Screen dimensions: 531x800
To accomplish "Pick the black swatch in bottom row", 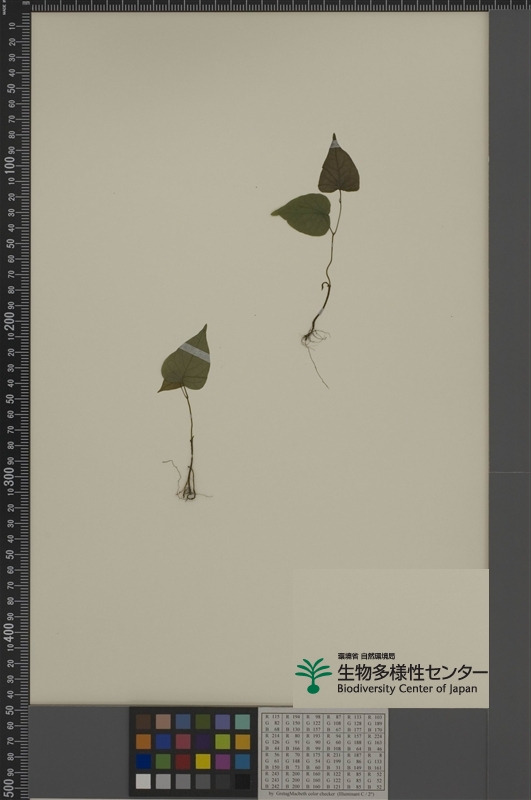I will click(242, 781).
